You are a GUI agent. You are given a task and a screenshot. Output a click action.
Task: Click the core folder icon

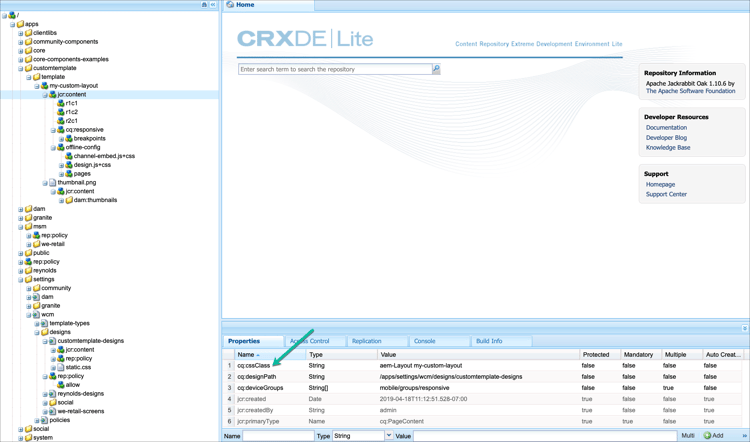[x=28, y=50]
